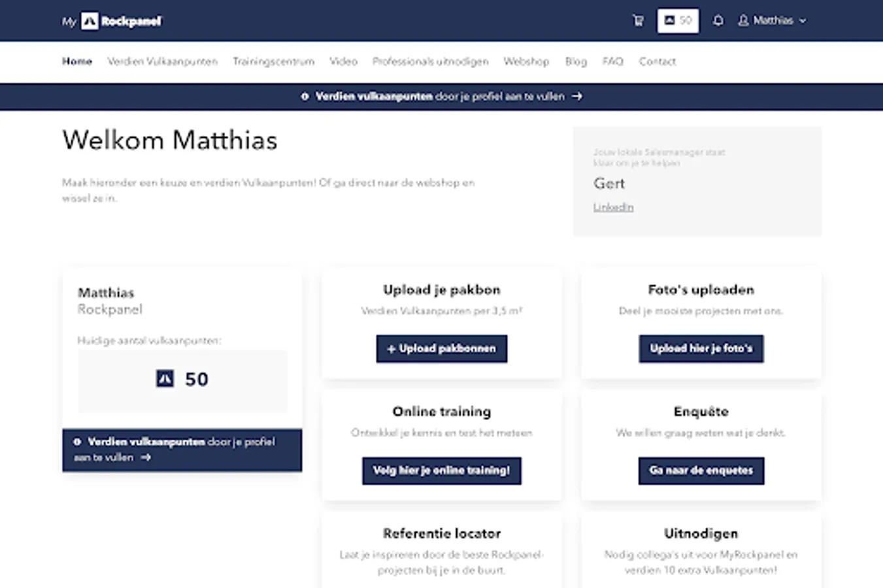Screen dimensions: 883x588
Task: Open the shopping cart icon
Action: point(638,21)
